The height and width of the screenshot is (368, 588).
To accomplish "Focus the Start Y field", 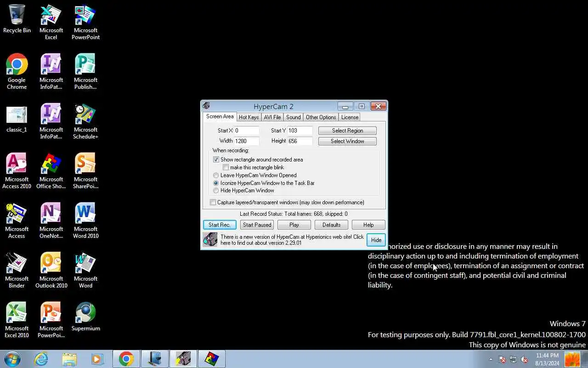I will pyautogui.click(x=300, y=131).
